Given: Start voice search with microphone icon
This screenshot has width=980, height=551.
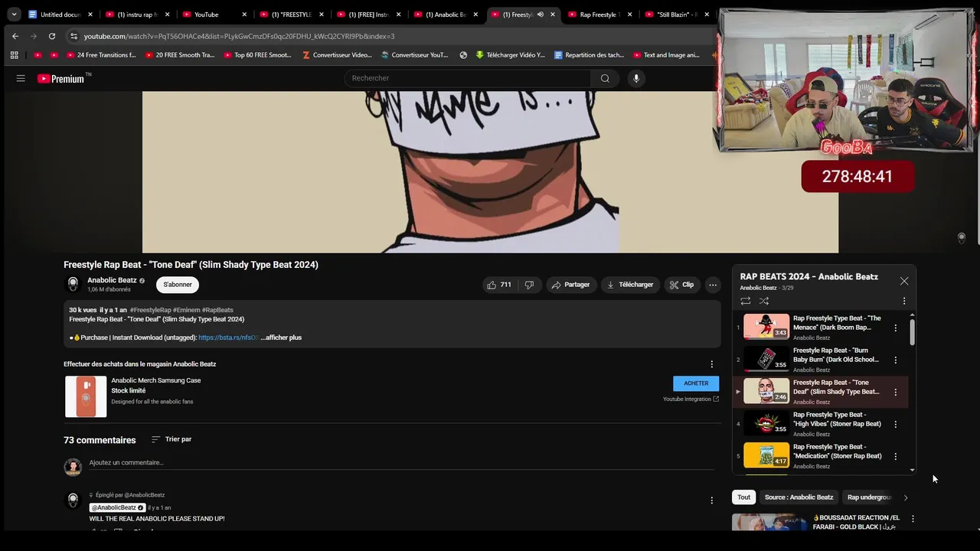Looking at the screenshot, I should (x=635, y=78).
